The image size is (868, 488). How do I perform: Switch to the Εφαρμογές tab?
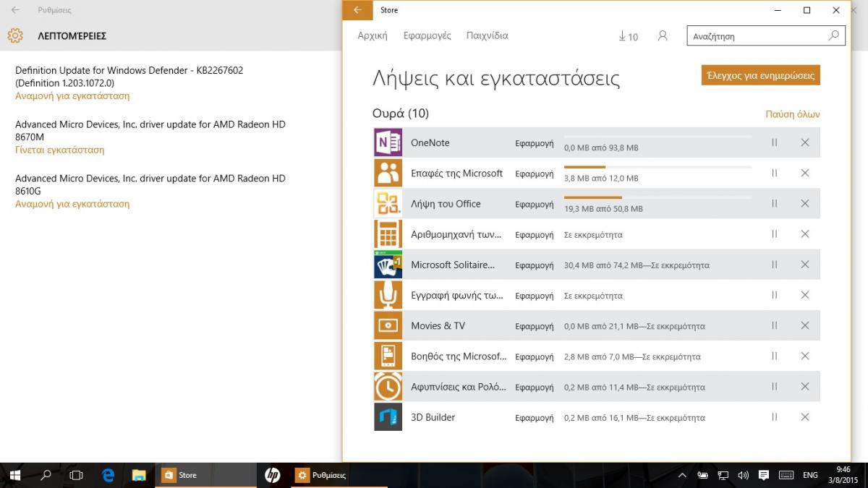click(427, 35)
